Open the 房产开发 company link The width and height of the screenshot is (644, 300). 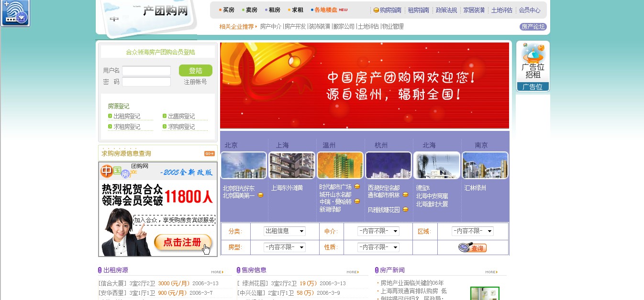tap(295, 27)
